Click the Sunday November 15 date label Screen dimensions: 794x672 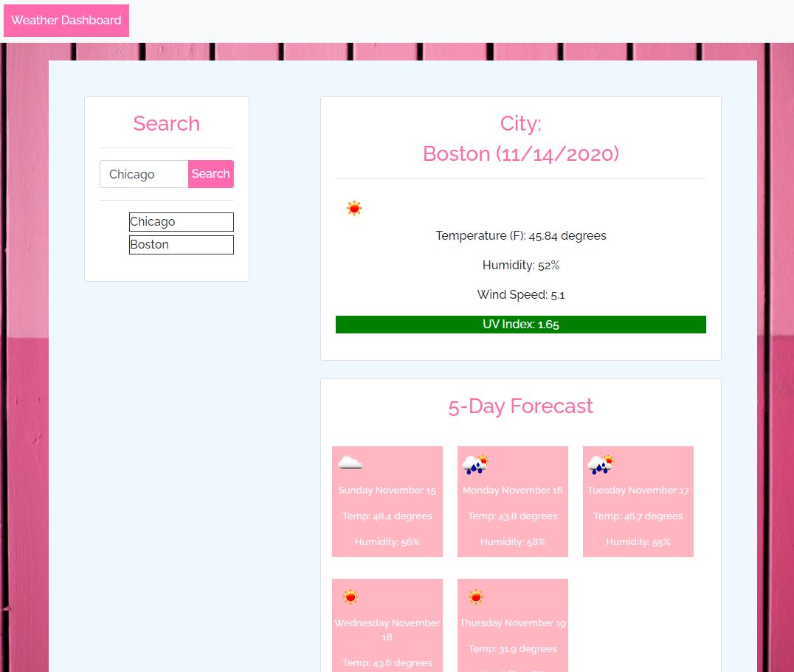[387, 491]
